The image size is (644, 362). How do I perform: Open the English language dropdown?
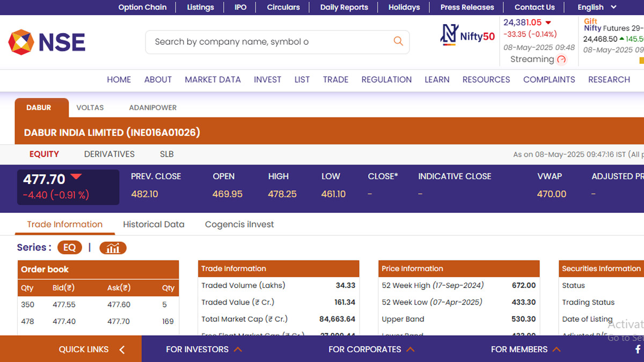click(597, 8)
